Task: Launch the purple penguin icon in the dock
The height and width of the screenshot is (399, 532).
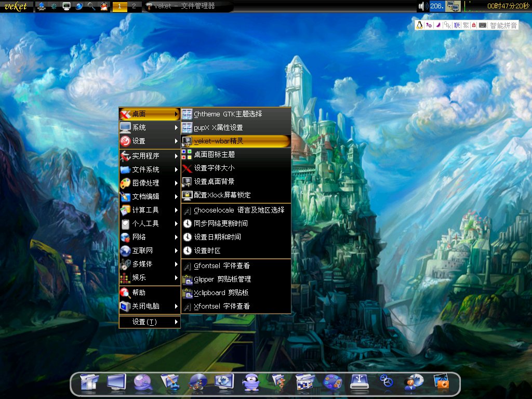Action: coord(251,383)
